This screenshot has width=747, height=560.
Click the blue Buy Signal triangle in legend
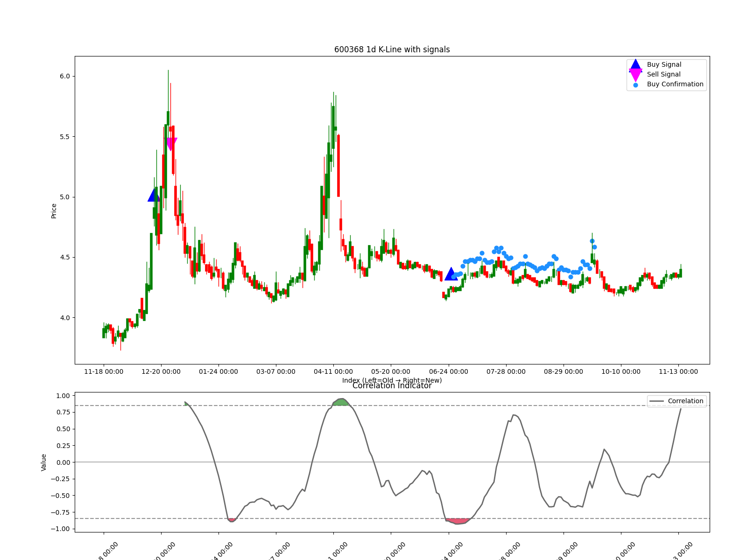point(635,65)
